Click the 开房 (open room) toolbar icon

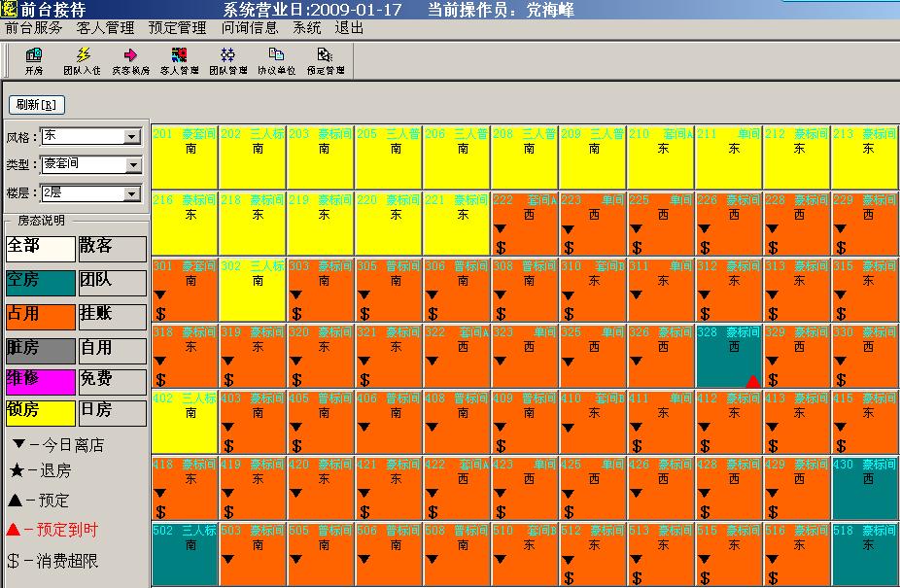34,60
